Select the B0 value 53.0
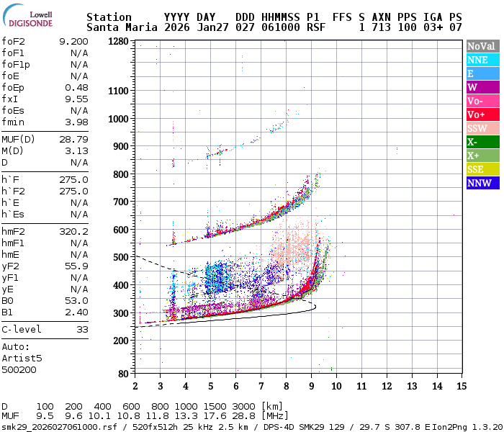Viewport: 504px width, 432px height. tap(76, 300)
